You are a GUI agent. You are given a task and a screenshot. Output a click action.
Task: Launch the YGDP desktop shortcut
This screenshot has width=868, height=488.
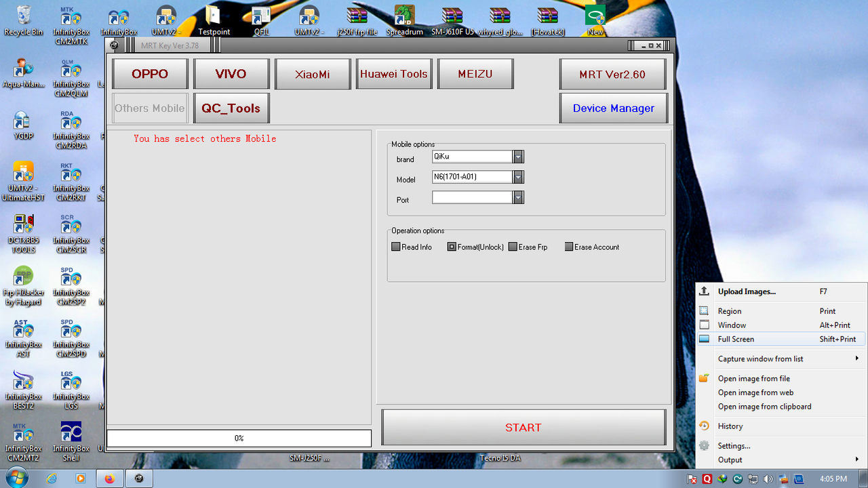(x=23, y=125)
